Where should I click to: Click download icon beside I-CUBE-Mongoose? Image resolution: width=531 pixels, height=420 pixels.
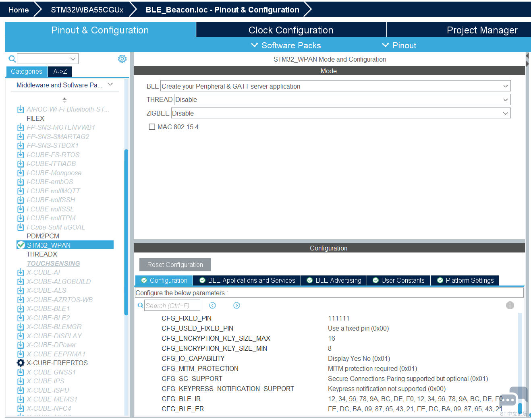[x=21, y=173]
